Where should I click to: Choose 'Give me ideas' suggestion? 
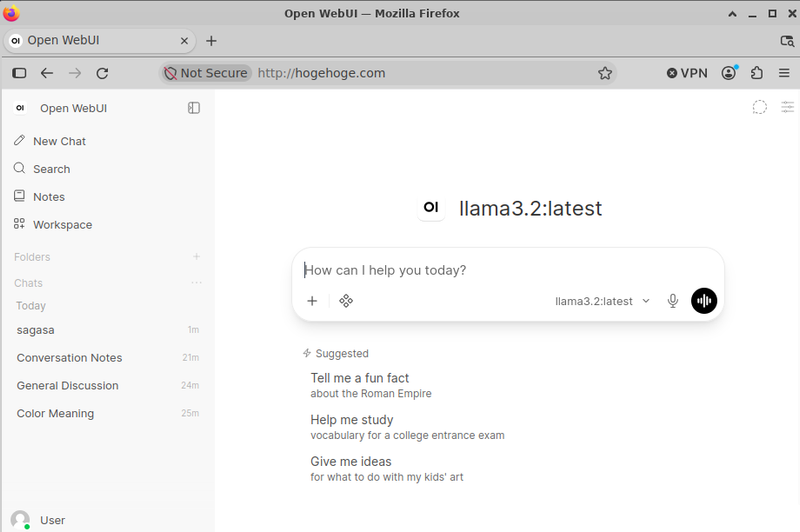pyautogui.click(x=387, y=469)
